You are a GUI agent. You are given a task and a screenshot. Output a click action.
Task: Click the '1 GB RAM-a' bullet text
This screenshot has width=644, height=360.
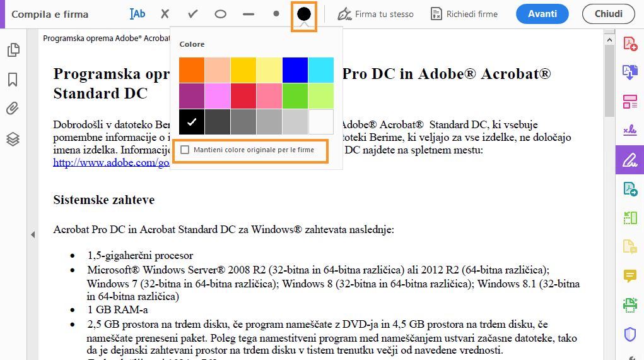tap(117, 310)
